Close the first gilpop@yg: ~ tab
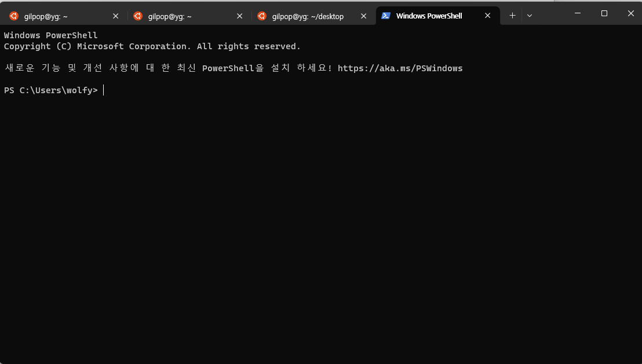This screenshot has width=642, height=364. pos(115,16)
